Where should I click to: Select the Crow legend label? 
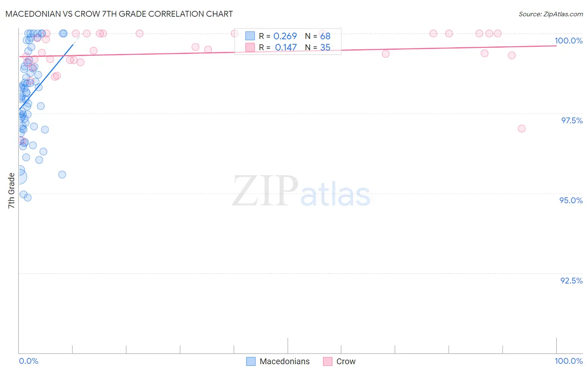pos(346,361)
